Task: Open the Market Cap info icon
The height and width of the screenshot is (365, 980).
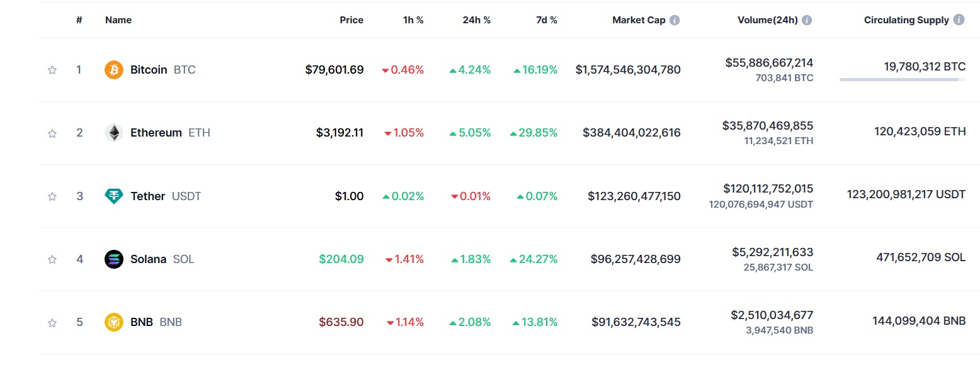Action: click(675, 20)
